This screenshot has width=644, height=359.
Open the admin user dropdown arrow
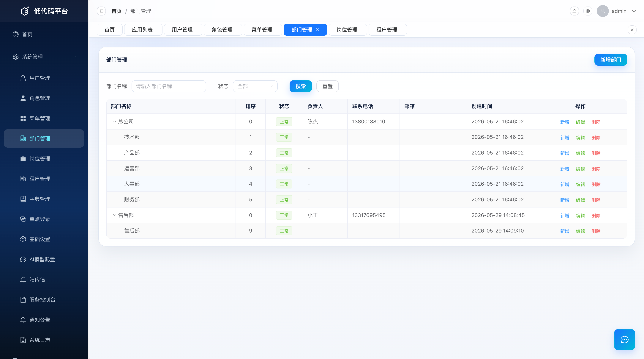tap(634, 11)
